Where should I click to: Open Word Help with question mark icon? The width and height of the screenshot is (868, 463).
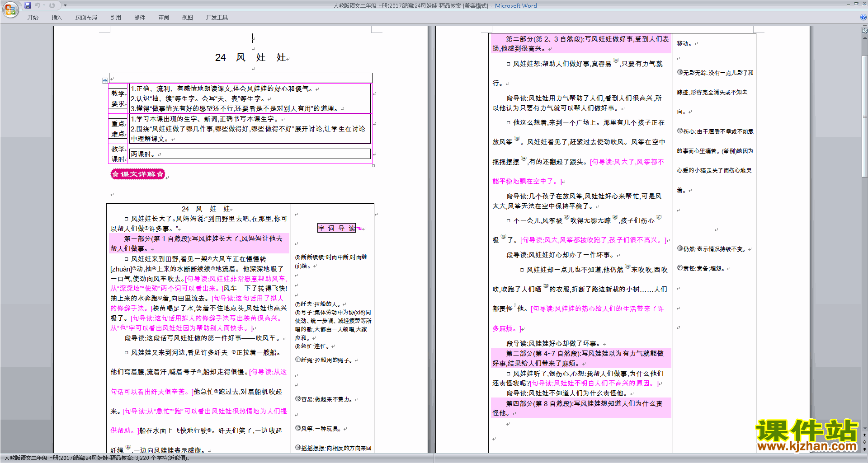[x=863, y=17]
